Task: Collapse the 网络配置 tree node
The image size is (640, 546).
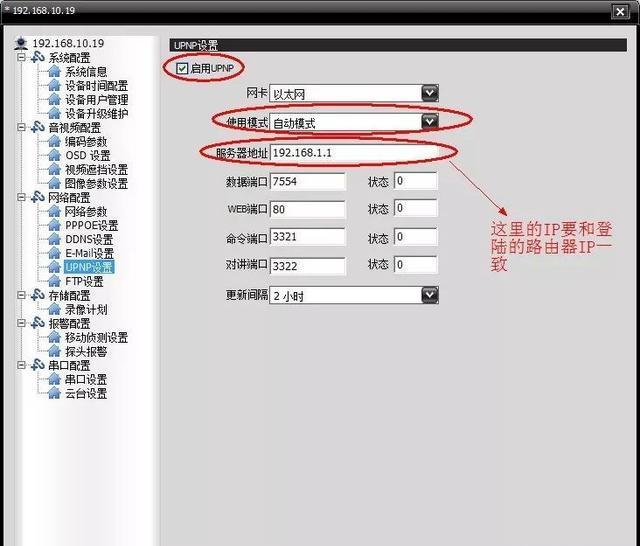Action: [21, 197]
